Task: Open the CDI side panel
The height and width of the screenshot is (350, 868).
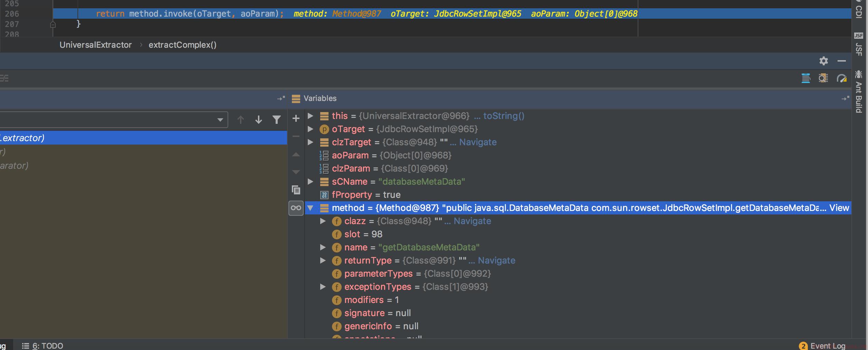Action: click(x=859, y=9)
